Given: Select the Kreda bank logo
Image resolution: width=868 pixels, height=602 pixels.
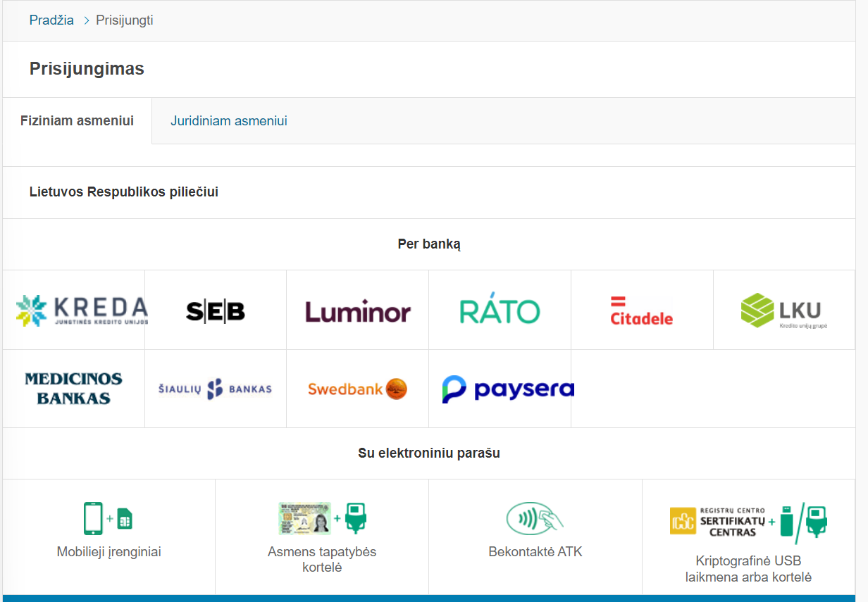Looking at the screenshot, I should pos(82,311).
